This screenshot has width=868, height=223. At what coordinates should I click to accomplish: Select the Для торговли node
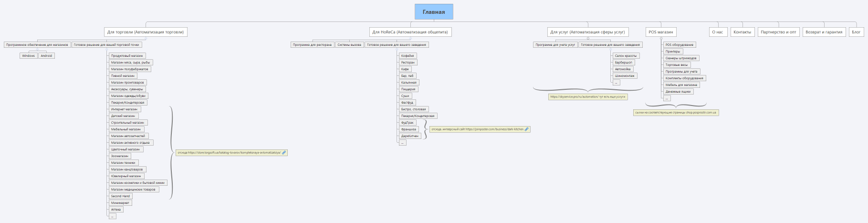tap(146, 32)
